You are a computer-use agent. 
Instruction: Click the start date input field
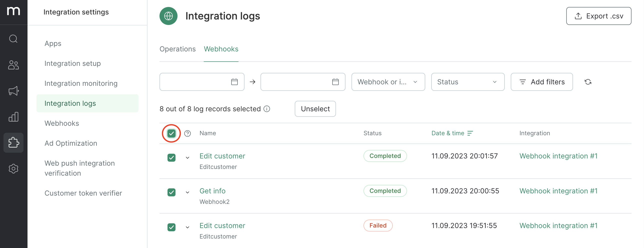(202, 82)
